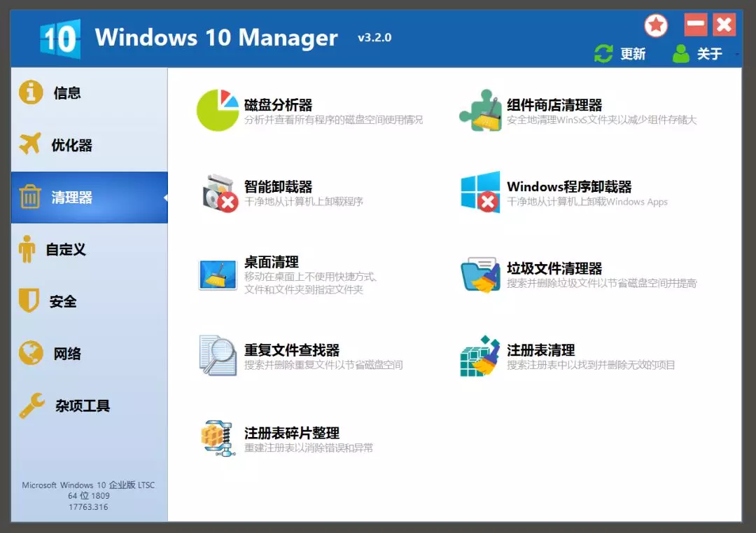
Task: Click the 更新 button label
Action: pos(633,54)
